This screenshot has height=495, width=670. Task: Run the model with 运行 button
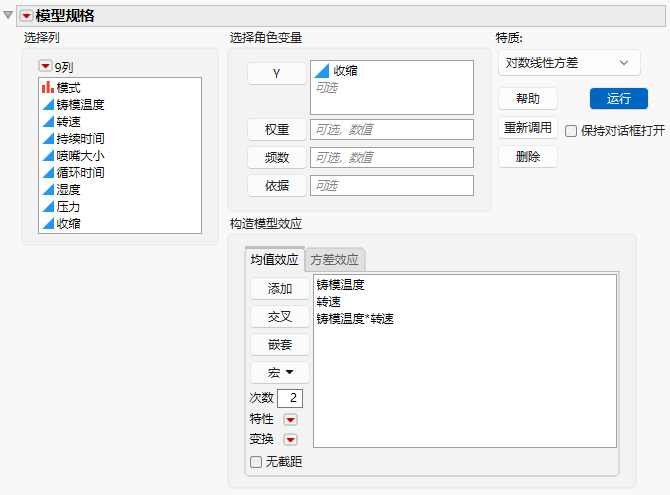(619, 99)
